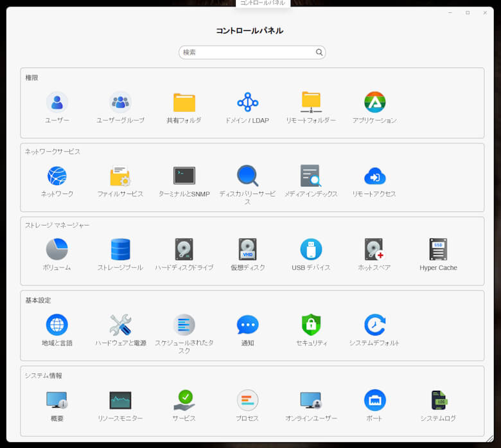Open the ボリューム volume icon

57,249
